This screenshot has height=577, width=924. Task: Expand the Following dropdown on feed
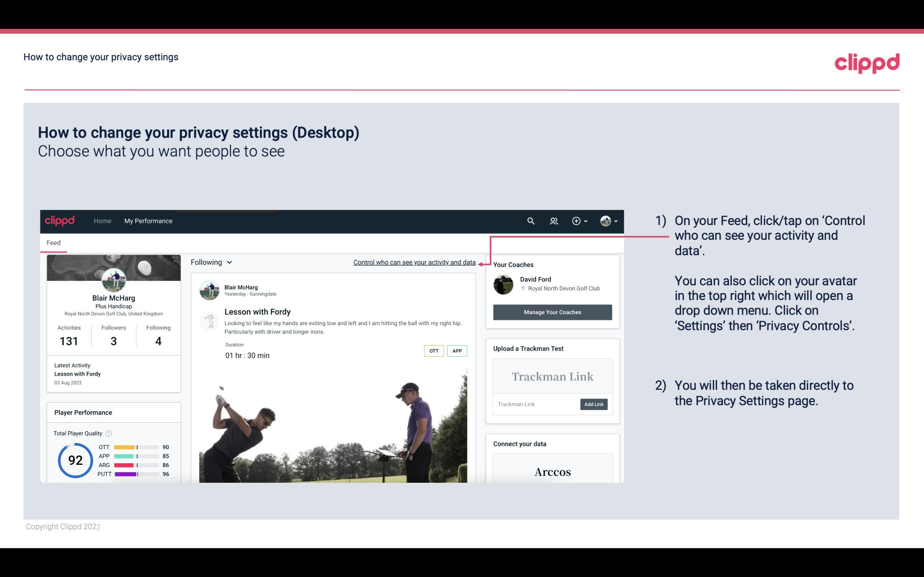point(210,262)
